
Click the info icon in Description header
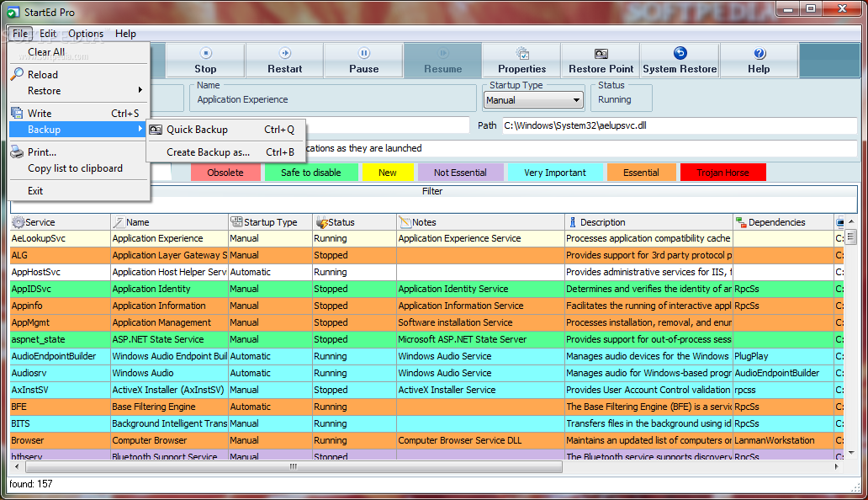573,222
